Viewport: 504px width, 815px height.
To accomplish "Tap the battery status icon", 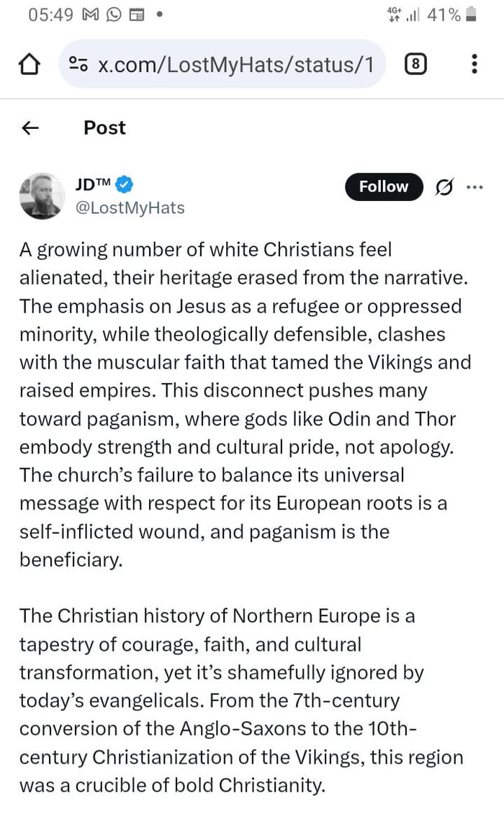I will coord(471,15).
